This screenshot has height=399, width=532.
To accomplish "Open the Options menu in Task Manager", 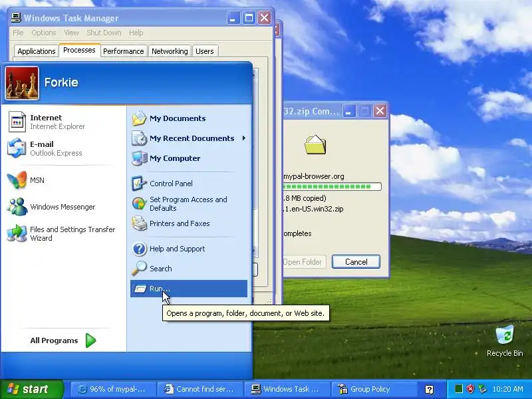I will pos(44,33).
